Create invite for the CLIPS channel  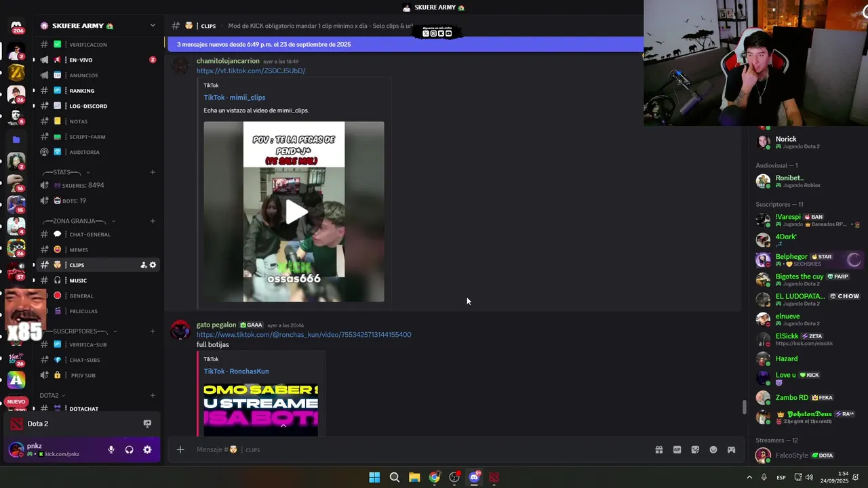(143, 265)
